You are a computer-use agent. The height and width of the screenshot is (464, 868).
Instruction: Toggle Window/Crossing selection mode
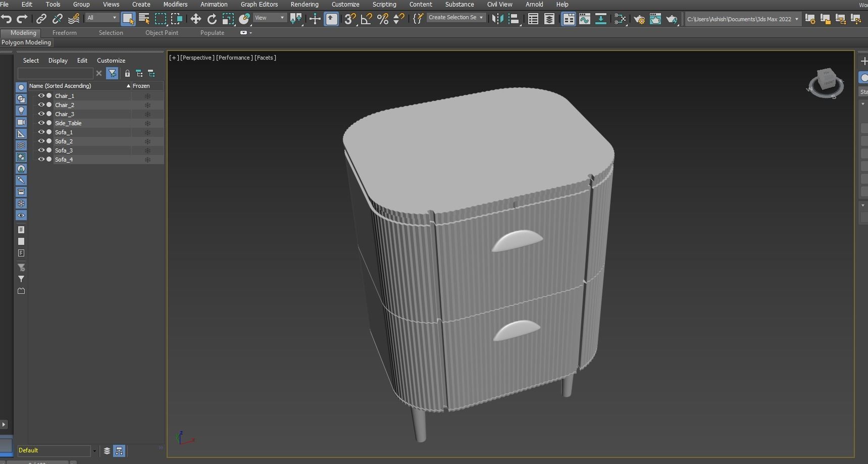[176, 19]
